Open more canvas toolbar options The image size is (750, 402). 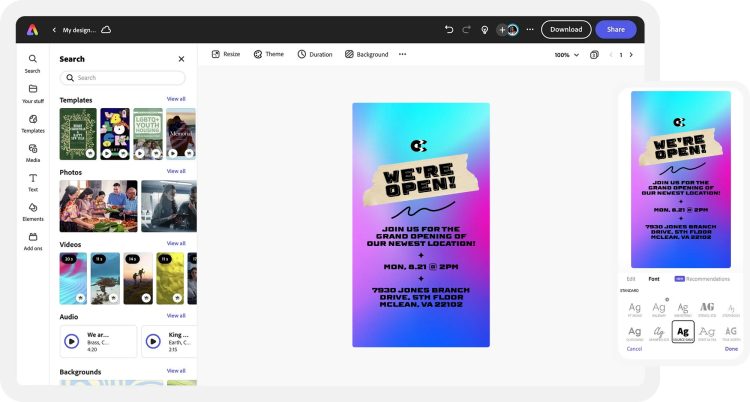[x=402, y=54]
